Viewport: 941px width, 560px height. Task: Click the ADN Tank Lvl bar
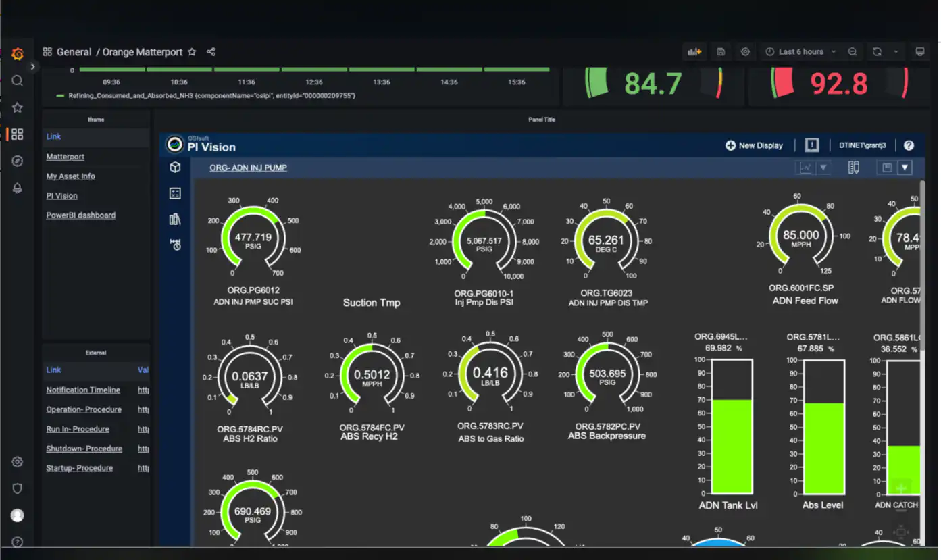732,426
